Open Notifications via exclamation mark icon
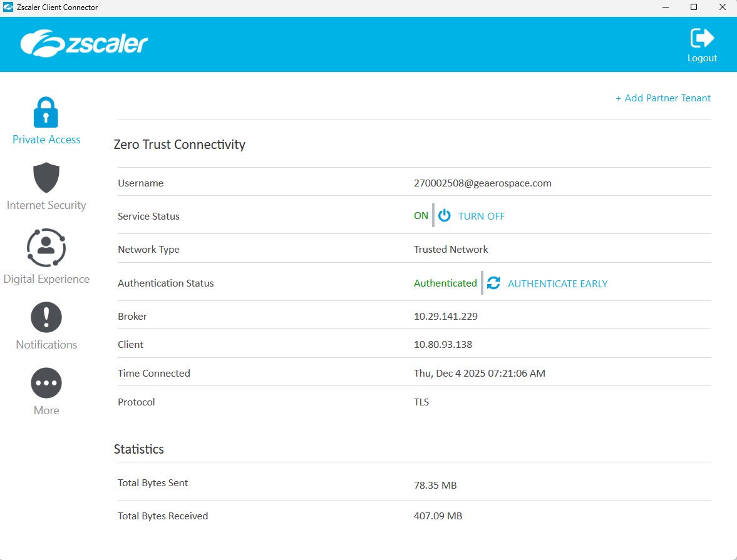 point(46,318)
